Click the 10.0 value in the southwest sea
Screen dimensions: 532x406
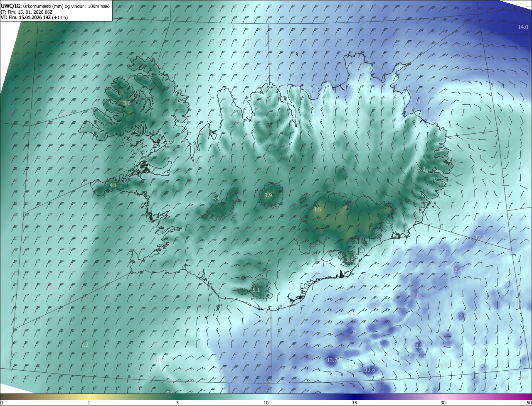coord(160,360)
